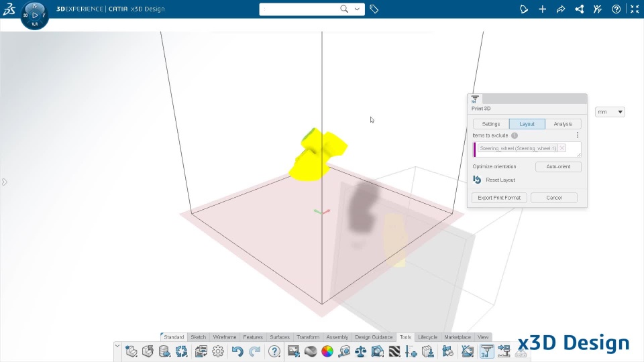Click the search magnifier icon

pyautogui.click(x=344, y=9)
